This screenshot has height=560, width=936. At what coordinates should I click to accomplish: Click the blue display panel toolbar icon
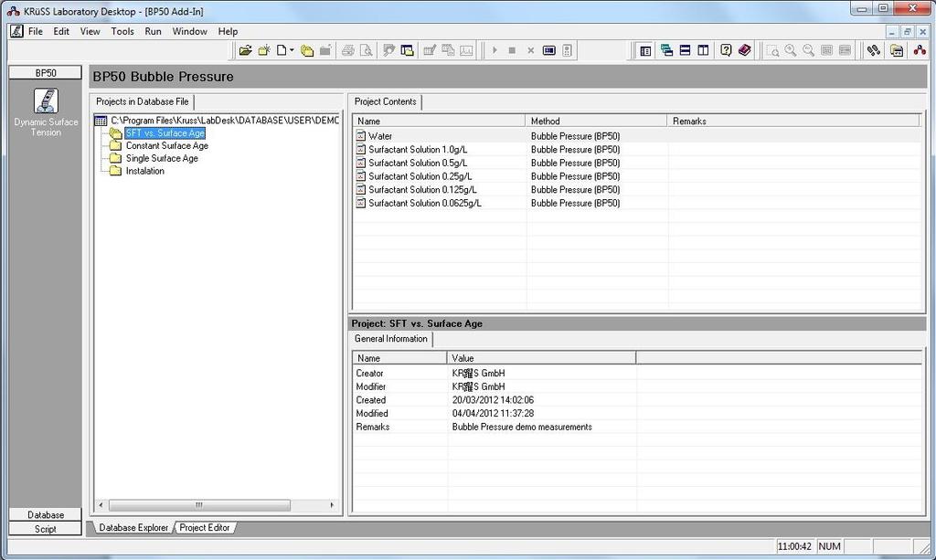(x=549, y=50)
